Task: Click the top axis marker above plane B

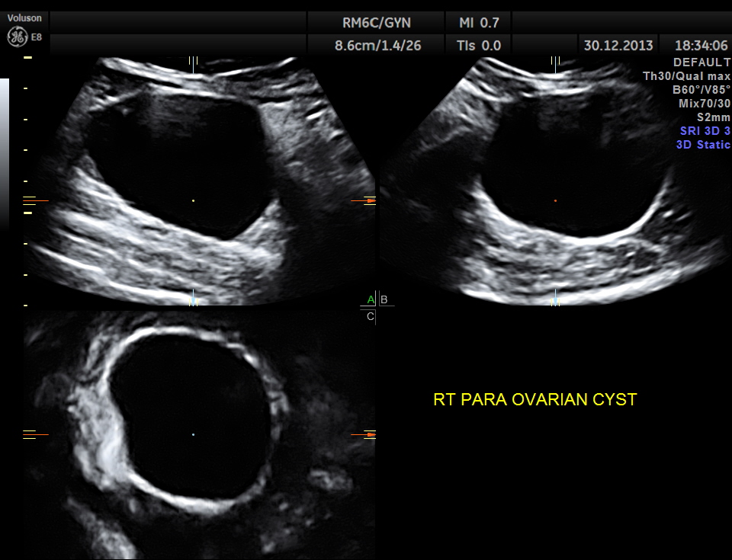Action: pyautogui.click(x=555, y=61)
